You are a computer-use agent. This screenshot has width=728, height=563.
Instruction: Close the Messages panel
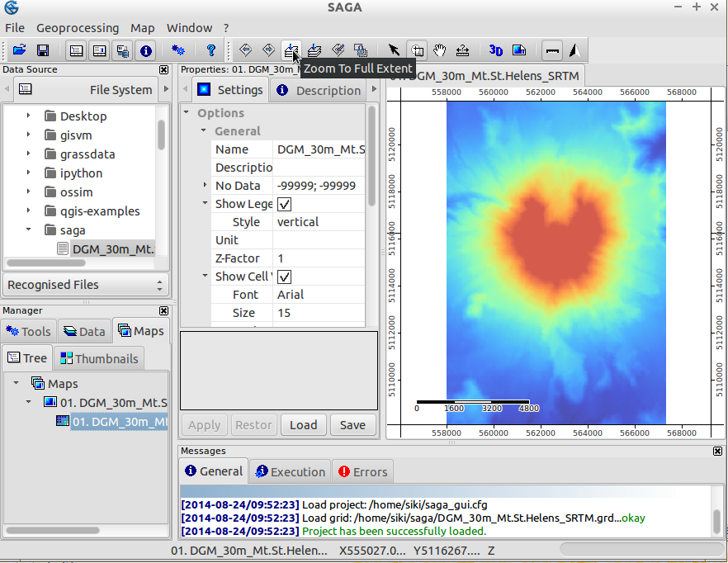pyautogui.click(x=718, y=451)
